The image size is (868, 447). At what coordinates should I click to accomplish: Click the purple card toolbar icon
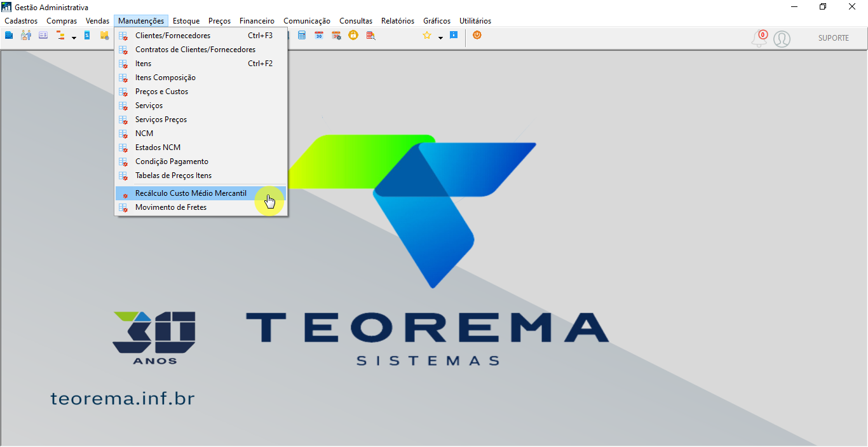(43, 36)
